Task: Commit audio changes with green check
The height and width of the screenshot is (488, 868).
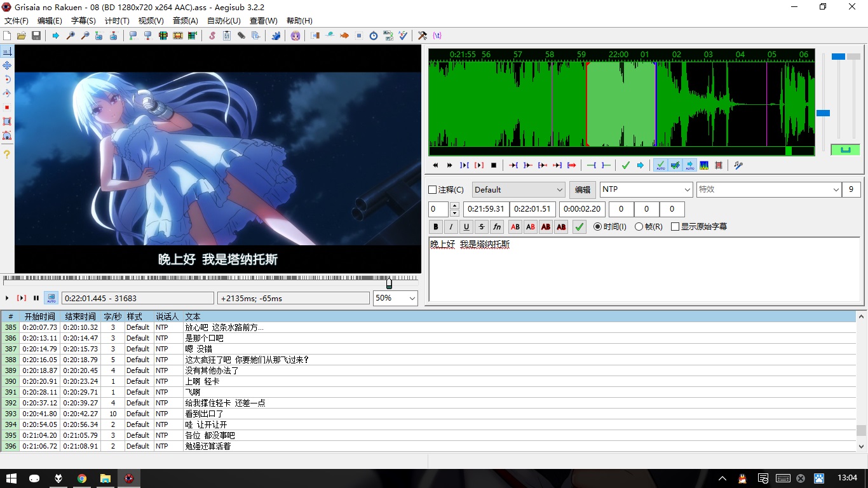Action: (x=626, y=165)
